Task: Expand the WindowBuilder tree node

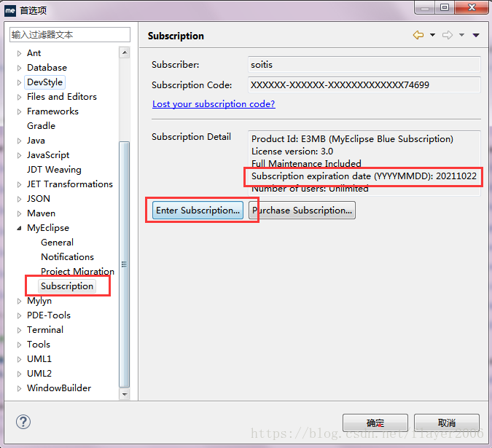Action: click(x=19, y=388)
